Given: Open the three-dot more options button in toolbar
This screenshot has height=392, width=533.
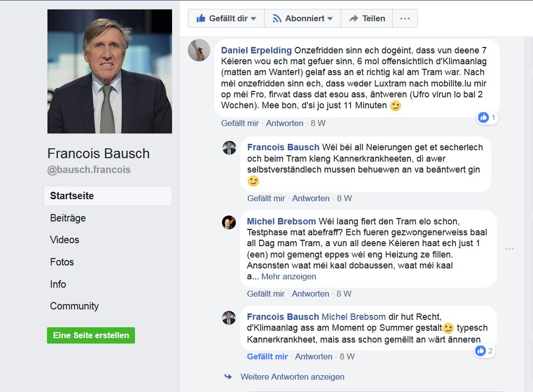Looking at the screenshot, I should [405, 18].
